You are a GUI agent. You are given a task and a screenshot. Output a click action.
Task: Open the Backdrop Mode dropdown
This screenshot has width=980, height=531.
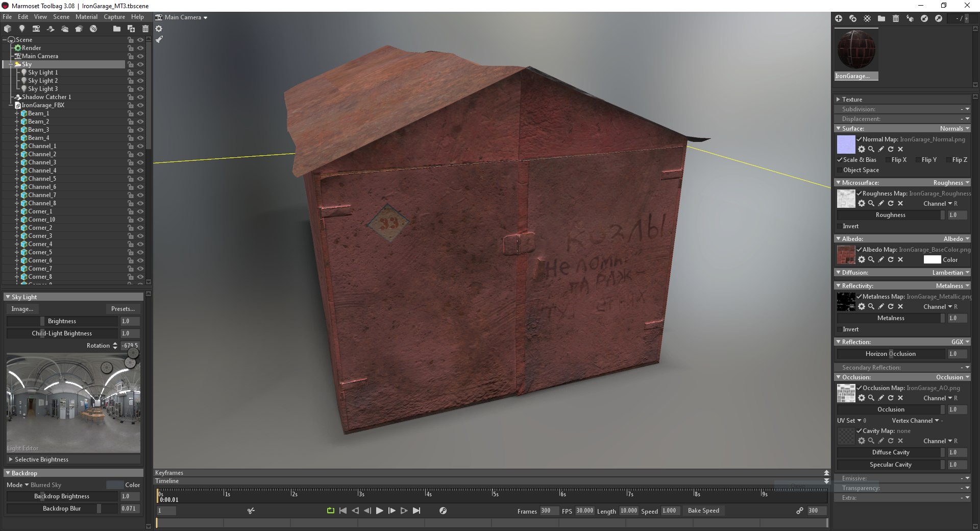[34, 485]
